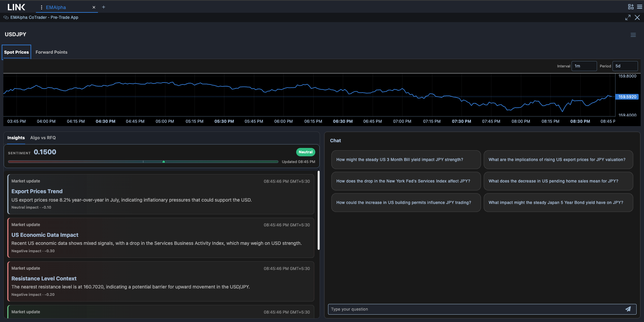Ask about steady US 3 Month Bill yield
The width and height of the screenshot is (644, 322).
pyautogui.click(x=406, y=160)
